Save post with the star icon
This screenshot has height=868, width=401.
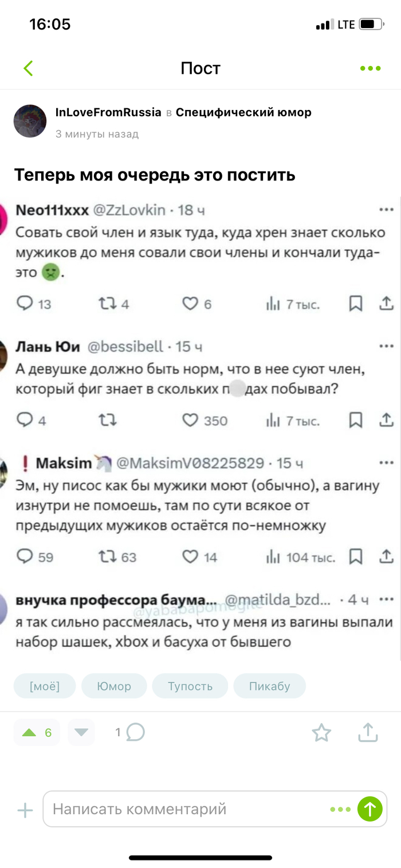321,732
